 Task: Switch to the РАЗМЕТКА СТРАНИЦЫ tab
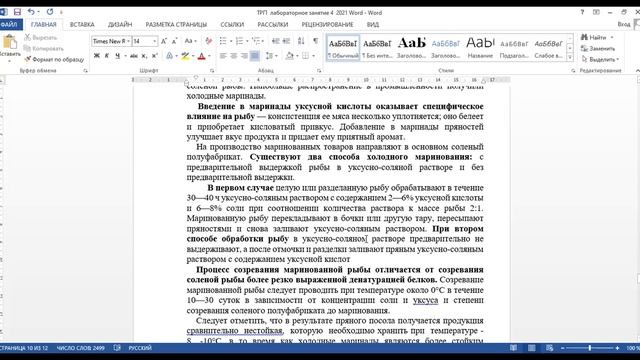[x=176, y=24]
